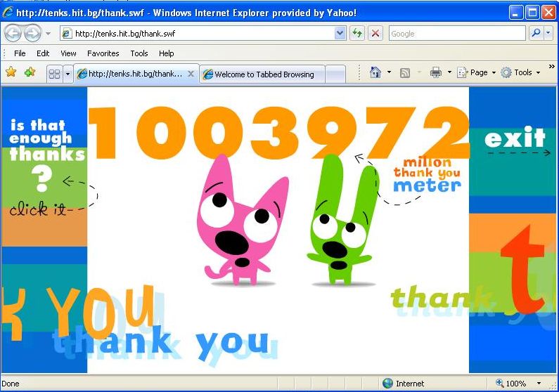Click the "is that enough thanks" question mark

click(x=42, y=179)
